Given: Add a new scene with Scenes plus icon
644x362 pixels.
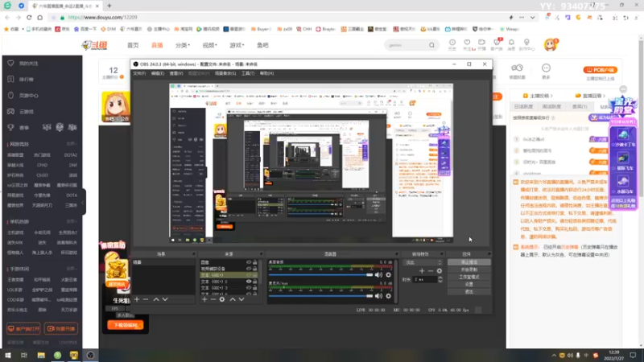Looking at the screenshot, I should pos(137,299).
